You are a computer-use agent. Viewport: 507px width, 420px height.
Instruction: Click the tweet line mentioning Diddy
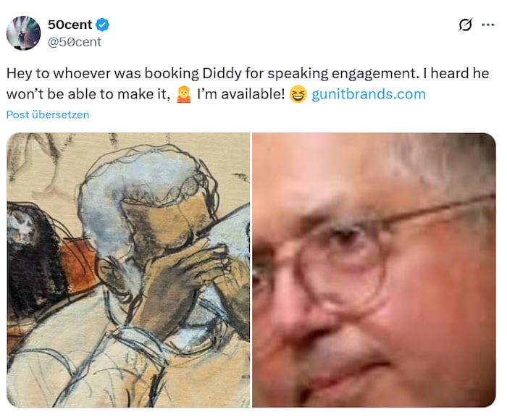tap(248, 73)
